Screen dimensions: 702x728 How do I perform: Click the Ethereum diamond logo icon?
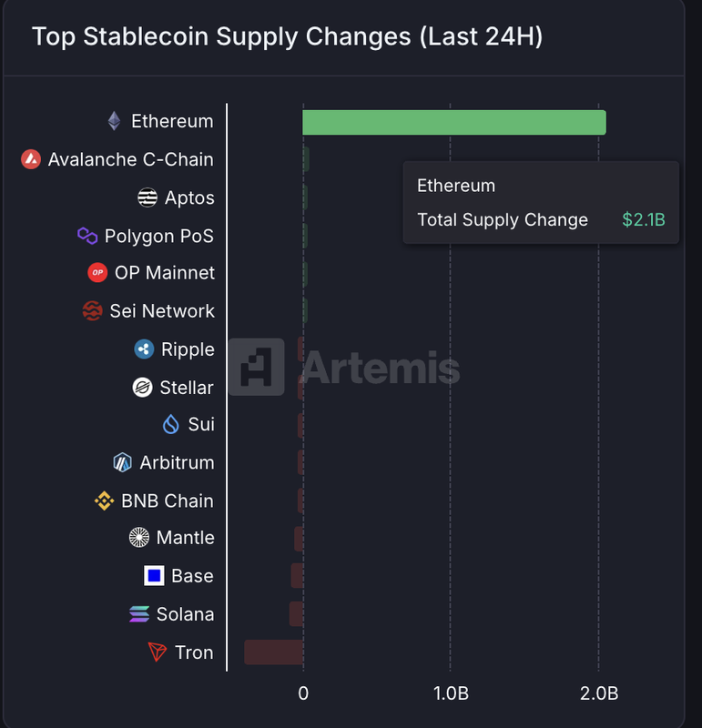(x=114, y=121)
